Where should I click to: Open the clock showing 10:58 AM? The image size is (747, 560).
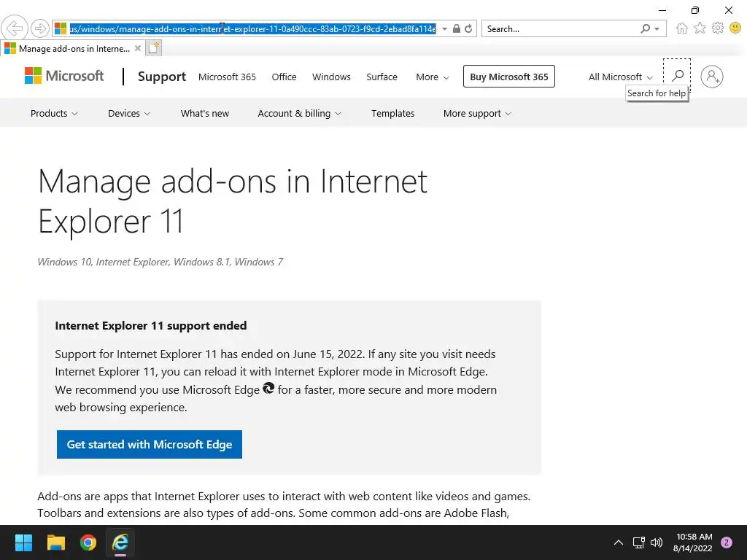[693, 542]
